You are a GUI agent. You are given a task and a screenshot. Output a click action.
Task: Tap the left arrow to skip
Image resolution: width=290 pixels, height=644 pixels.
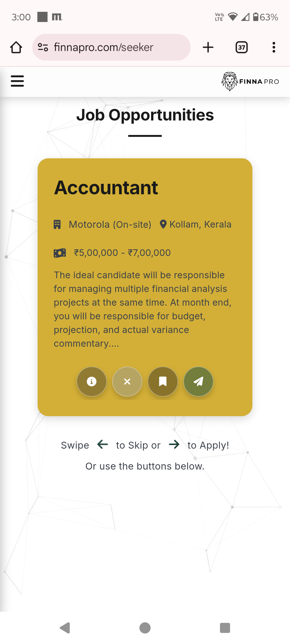point(103,444)
